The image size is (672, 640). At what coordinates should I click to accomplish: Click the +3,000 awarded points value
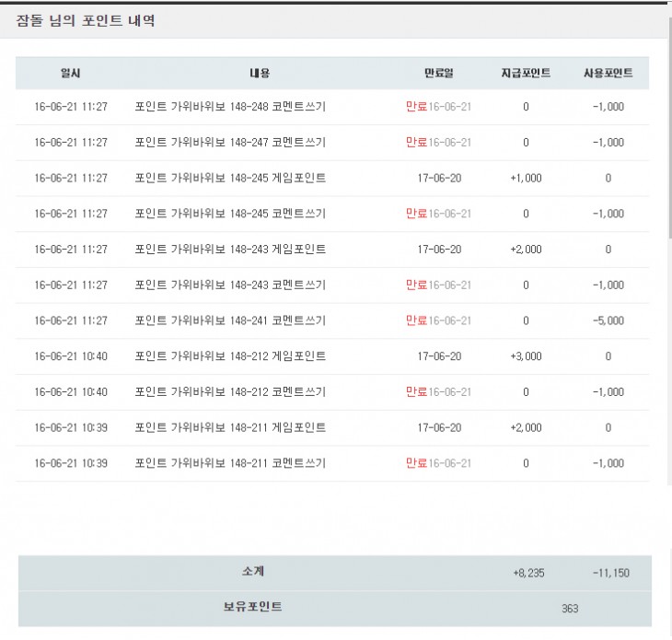pyautogui.click(x=526, y=356)
